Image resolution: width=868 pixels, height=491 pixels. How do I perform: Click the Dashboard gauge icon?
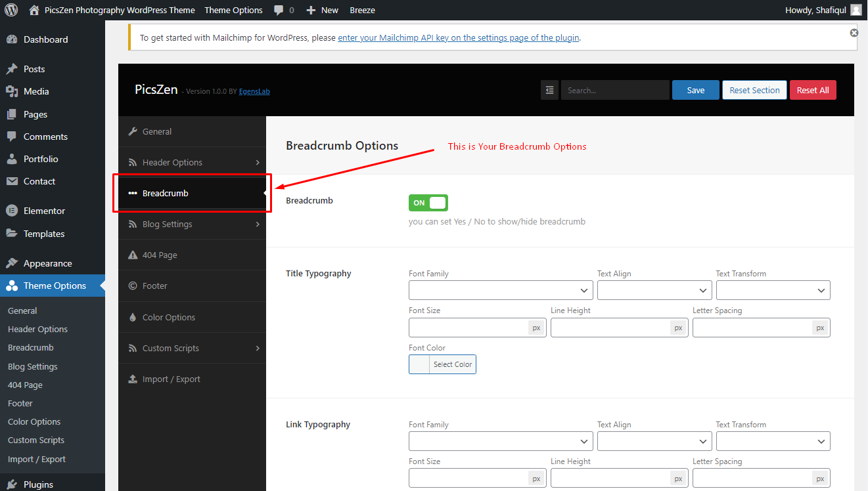12,39
